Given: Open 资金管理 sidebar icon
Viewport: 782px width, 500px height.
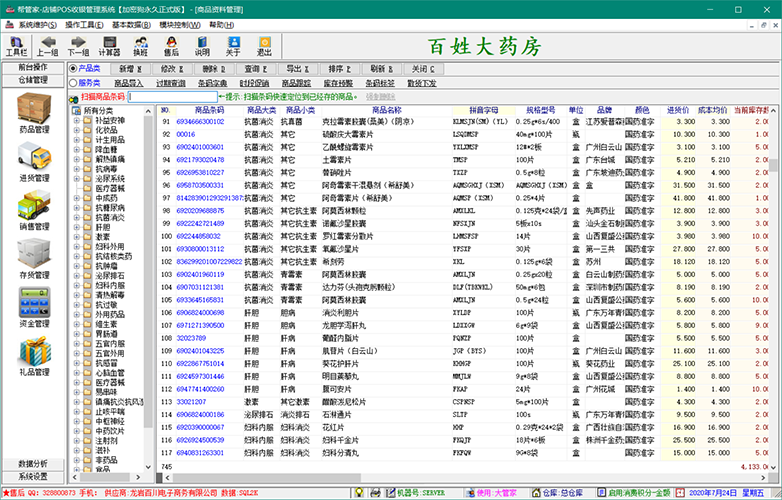Looking at the screenshot, I should click(33, 306).
